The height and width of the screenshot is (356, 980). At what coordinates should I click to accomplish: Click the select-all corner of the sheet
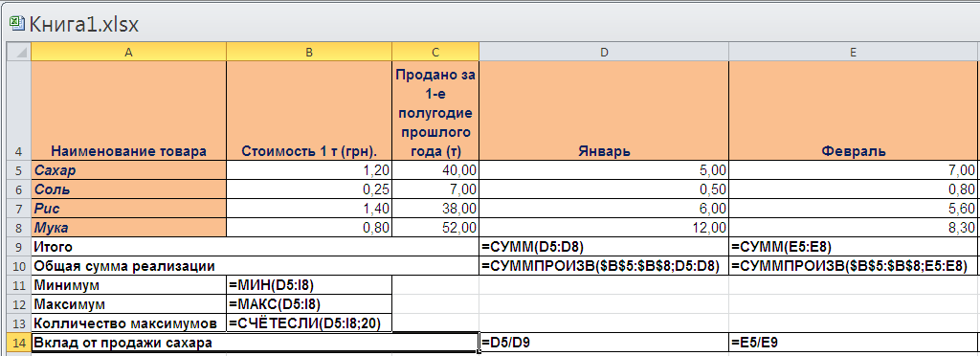pos(18,53)
